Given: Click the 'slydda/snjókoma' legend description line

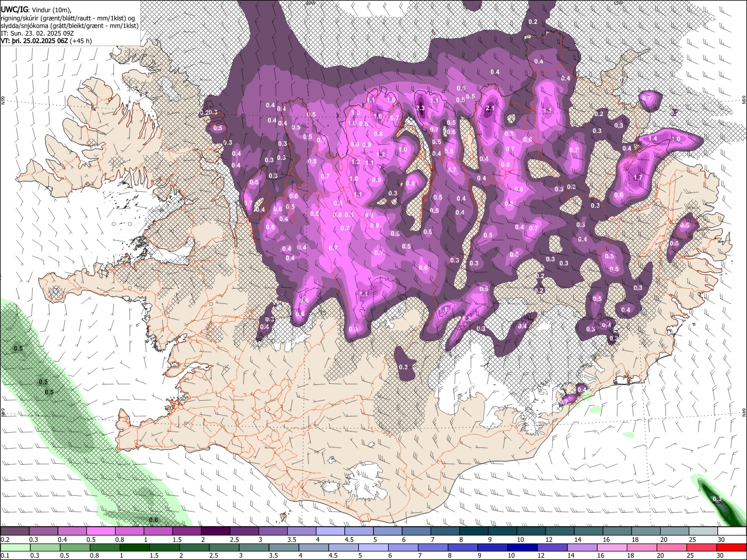Looking at the screenshot, I should [x=69, y=26].
